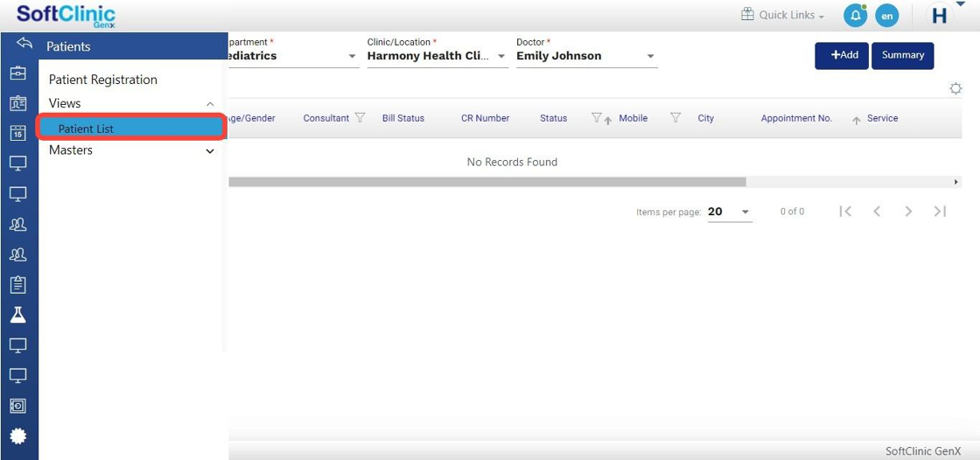Open the notifications bell
Image resolution: width=980 pixels, height=460 pixels.
point(854,16)
